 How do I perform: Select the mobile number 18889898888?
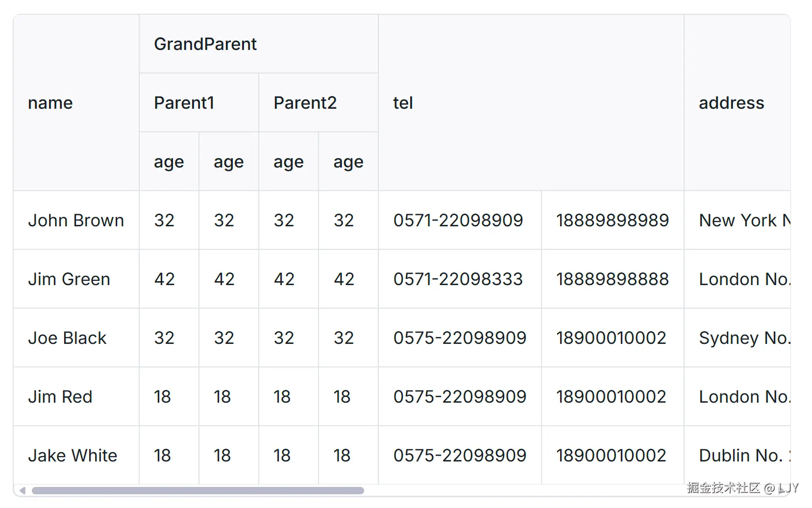(x=612, y=279)
